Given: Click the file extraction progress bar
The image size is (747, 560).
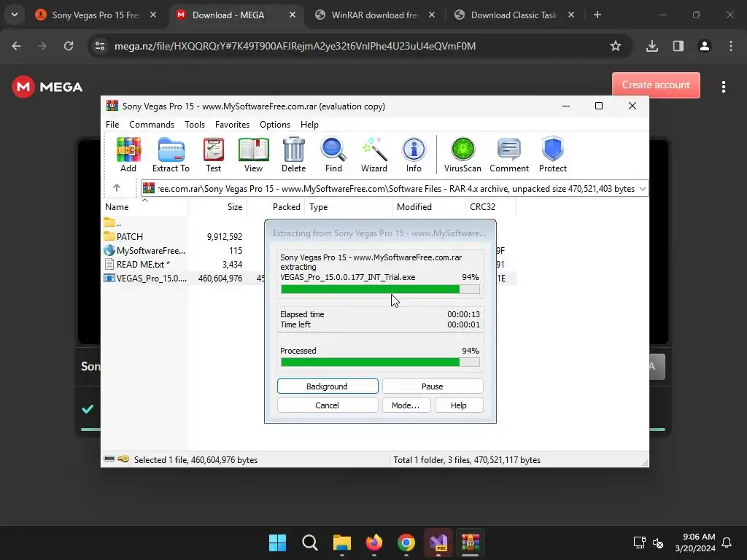Looking at the screenshot, I should pos(380,289).
